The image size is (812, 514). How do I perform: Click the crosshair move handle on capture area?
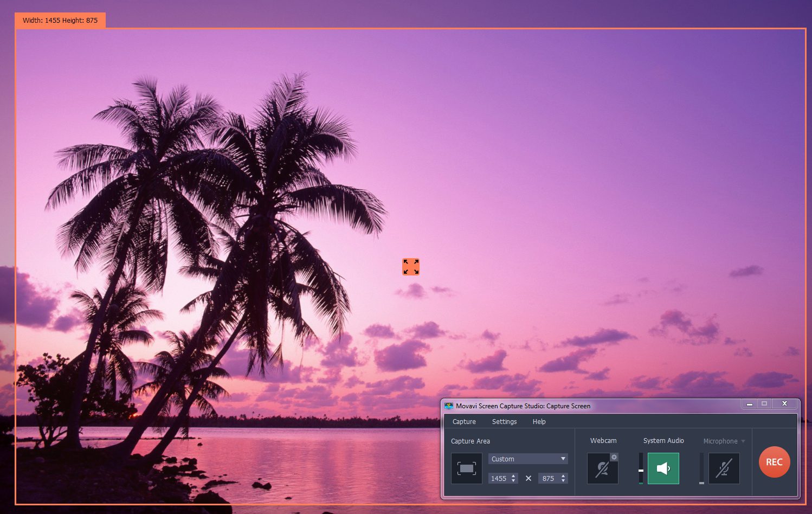(x=410, y=267)
